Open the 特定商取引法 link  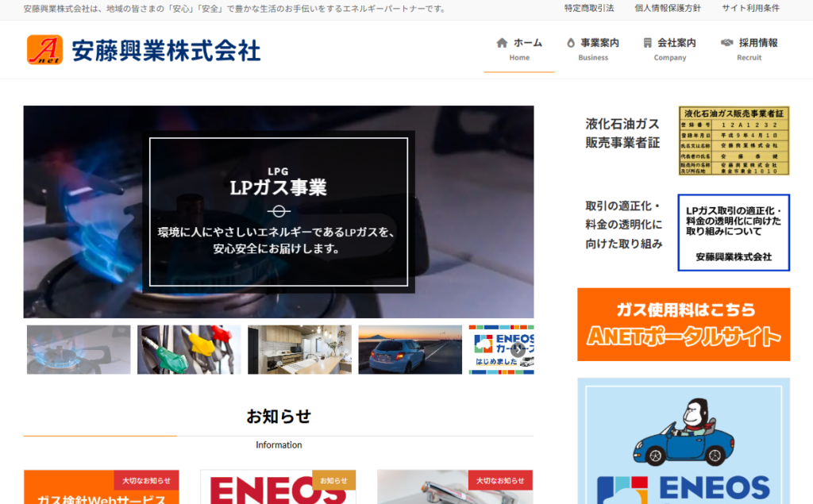pos(589,8)
